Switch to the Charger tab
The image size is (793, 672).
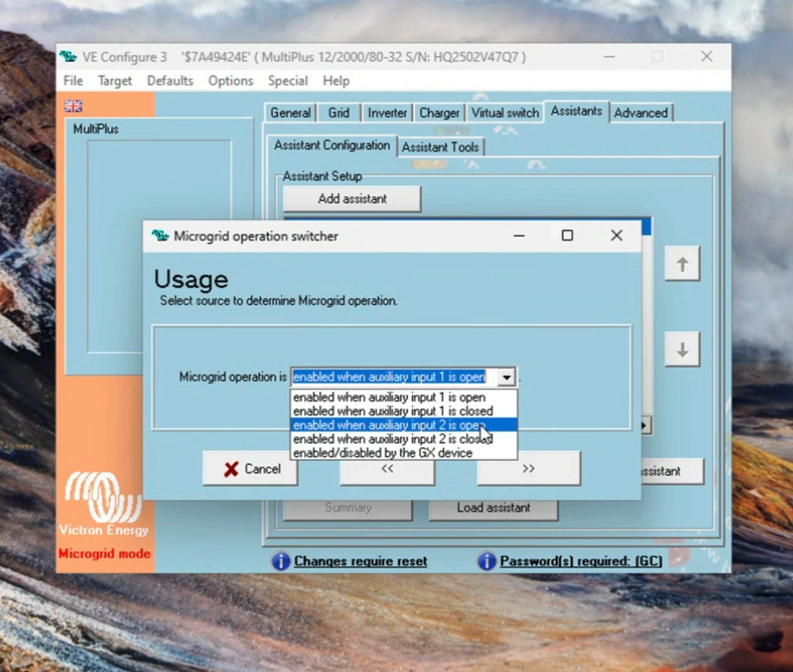point(439,113)
